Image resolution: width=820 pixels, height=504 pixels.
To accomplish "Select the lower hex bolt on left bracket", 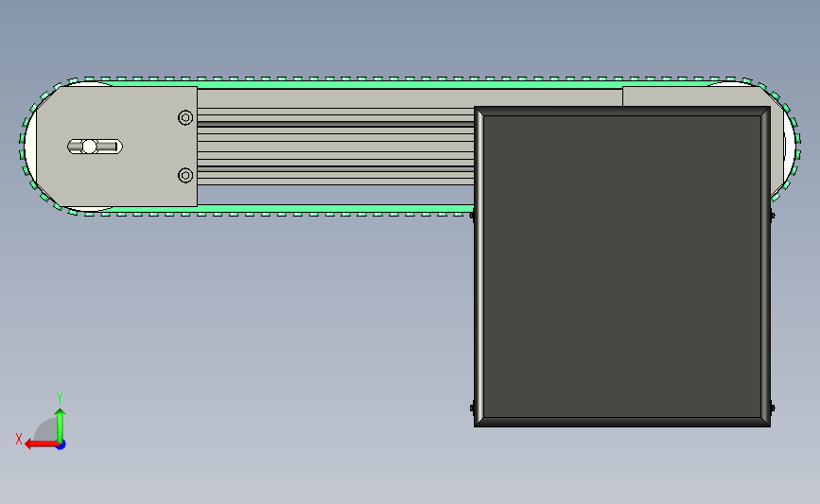I will (185, 175).
